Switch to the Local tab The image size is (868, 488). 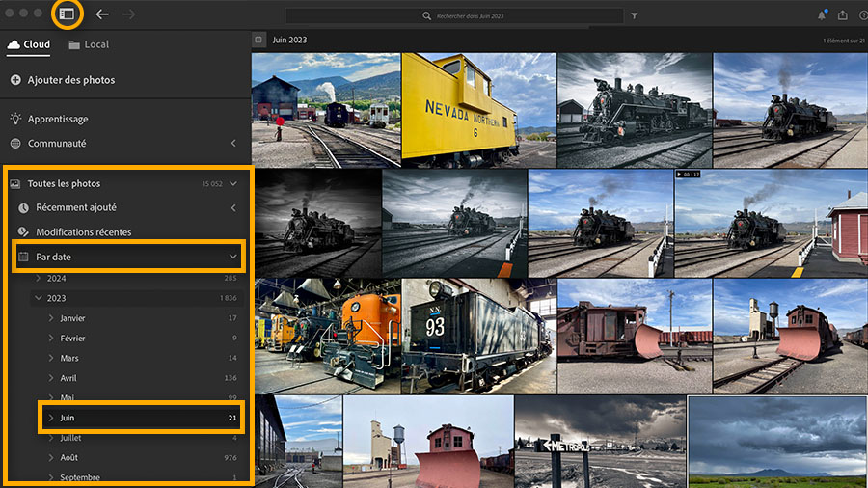(x=89, y=44)
